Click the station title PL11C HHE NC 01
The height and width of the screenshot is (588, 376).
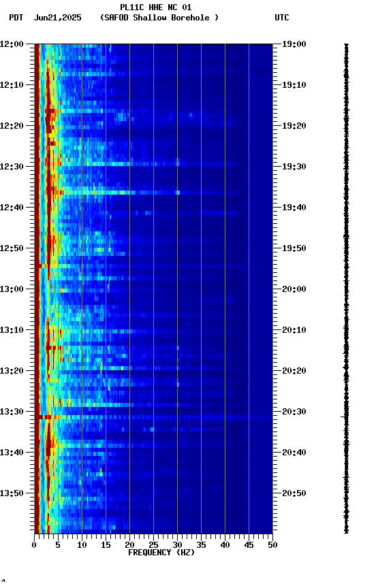click(156, 7)
